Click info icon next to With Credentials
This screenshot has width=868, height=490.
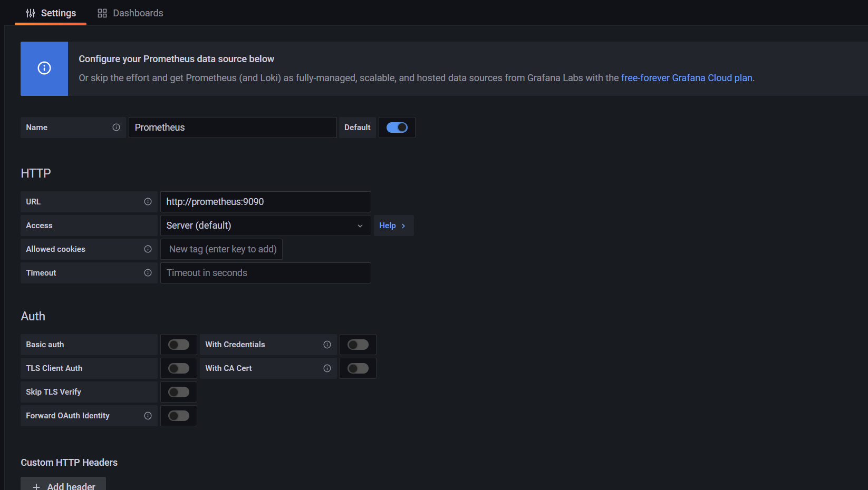(327, 345)
